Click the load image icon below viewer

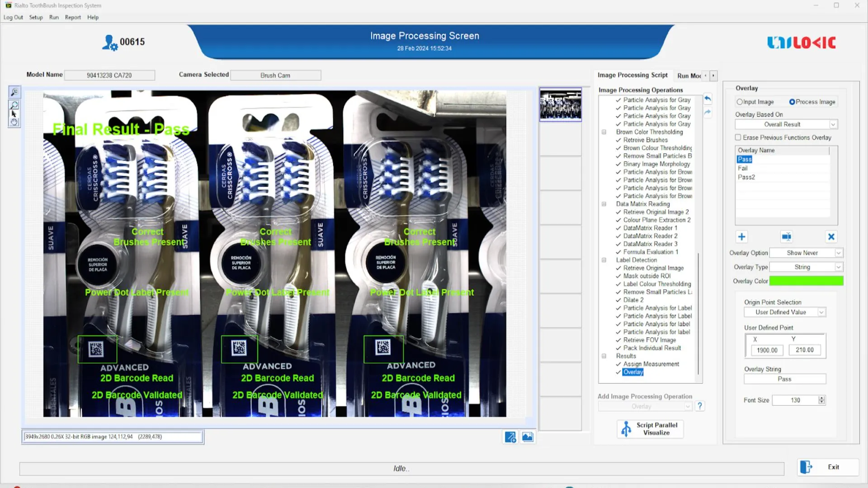click(528, 437)
